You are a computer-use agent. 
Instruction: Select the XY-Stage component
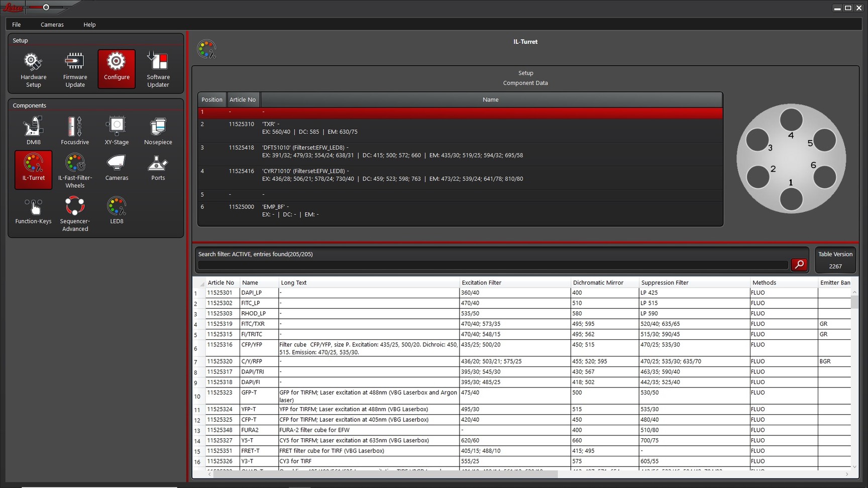tap(117, 131)
